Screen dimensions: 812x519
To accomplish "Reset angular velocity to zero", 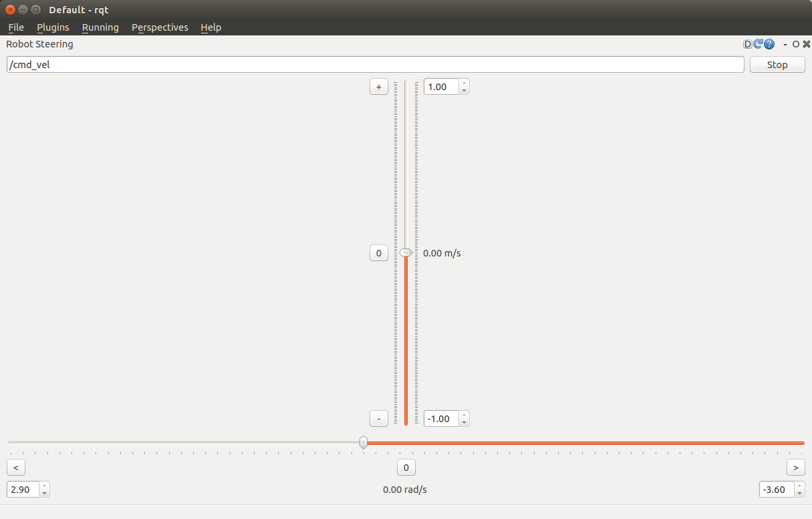I will [x=406, y=468].
